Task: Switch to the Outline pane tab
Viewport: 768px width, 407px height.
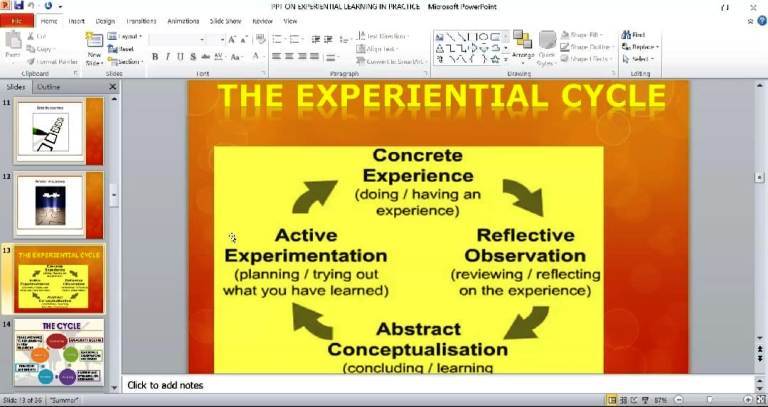Action: coord(48,87)
